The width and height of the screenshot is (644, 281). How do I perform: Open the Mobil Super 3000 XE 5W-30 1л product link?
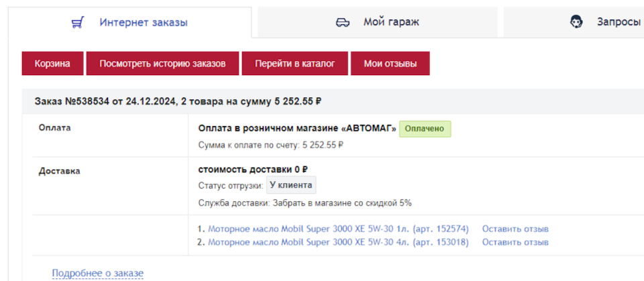coord(338,229)
